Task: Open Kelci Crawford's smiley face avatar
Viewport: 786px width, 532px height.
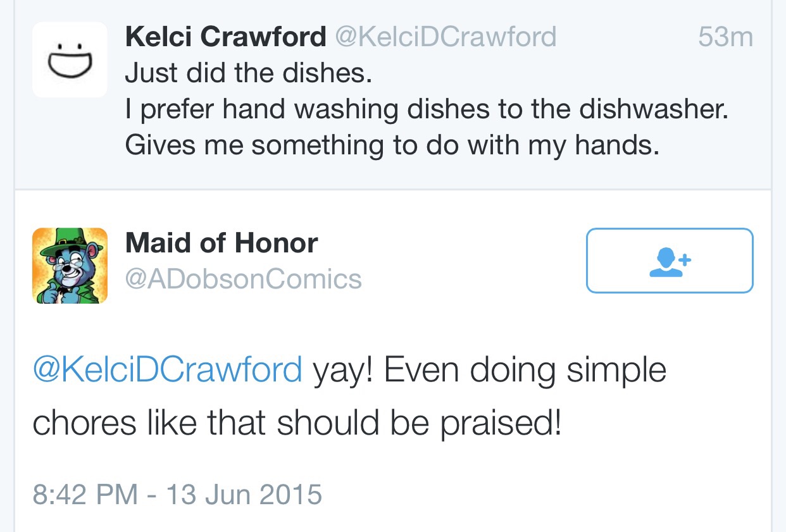Action: [x=70, y=59]
